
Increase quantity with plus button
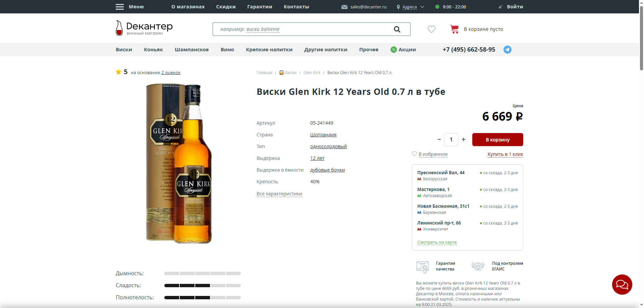[x=464, y=139]
